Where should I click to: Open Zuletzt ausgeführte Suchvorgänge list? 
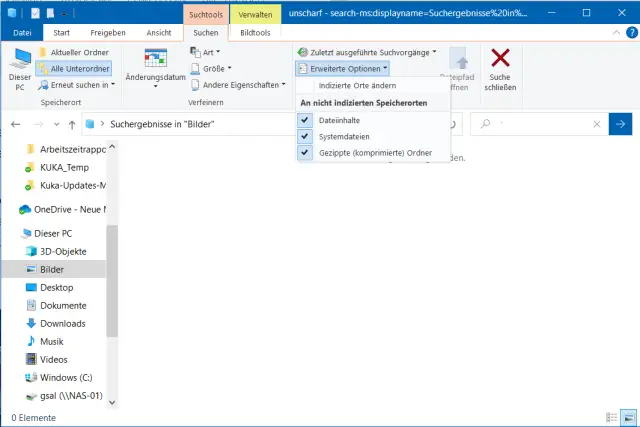click(367, 52)
